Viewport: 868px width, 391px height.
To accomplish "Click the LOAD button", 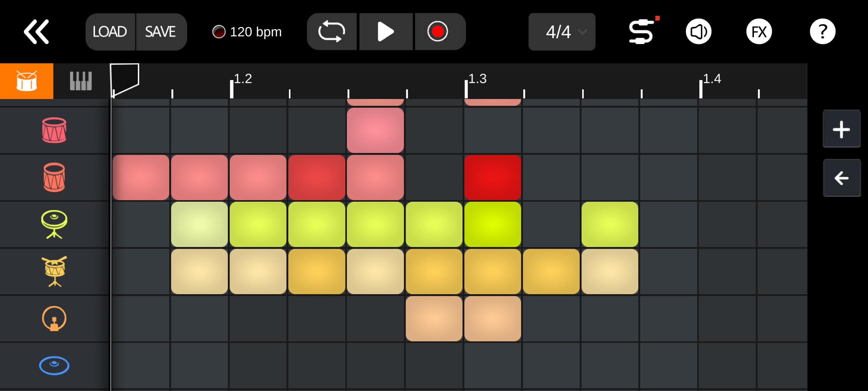I will (x=110, y=32).
